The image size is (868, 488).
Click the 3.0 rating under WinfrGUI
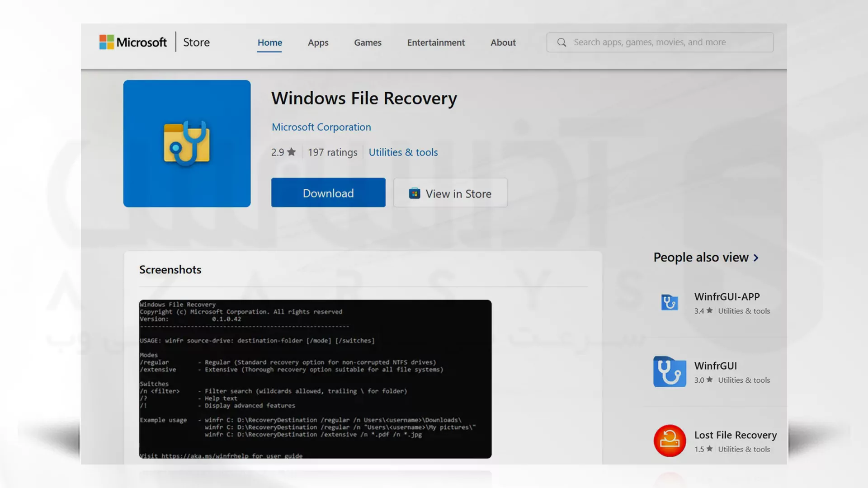click(x=703, y=380)
